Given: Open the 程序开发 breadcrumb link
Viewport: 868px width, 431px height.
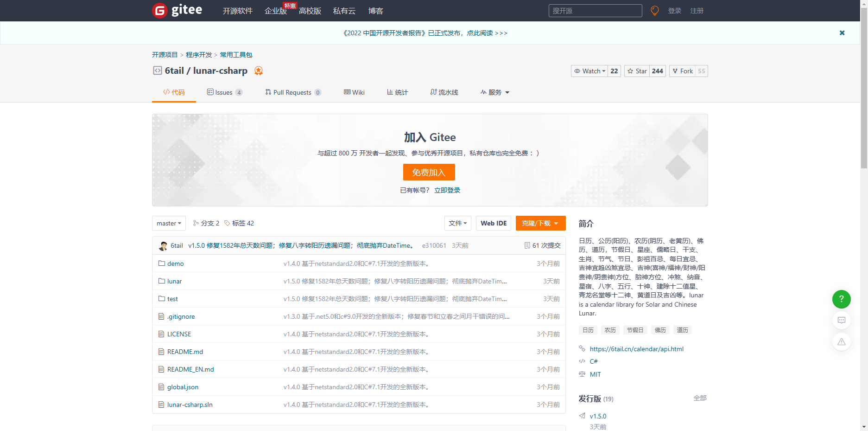Looking at the screenshot, I should 199,55.
